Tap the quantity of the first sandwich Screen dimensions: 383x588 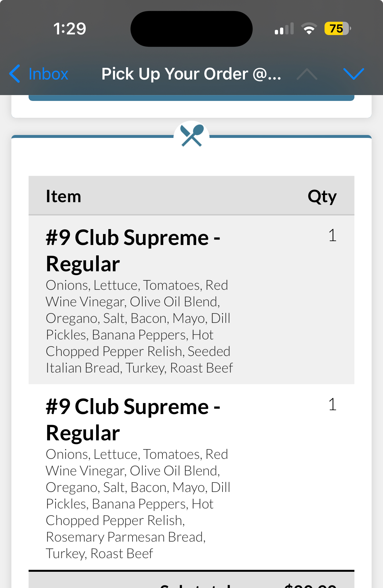pos(332,235)
